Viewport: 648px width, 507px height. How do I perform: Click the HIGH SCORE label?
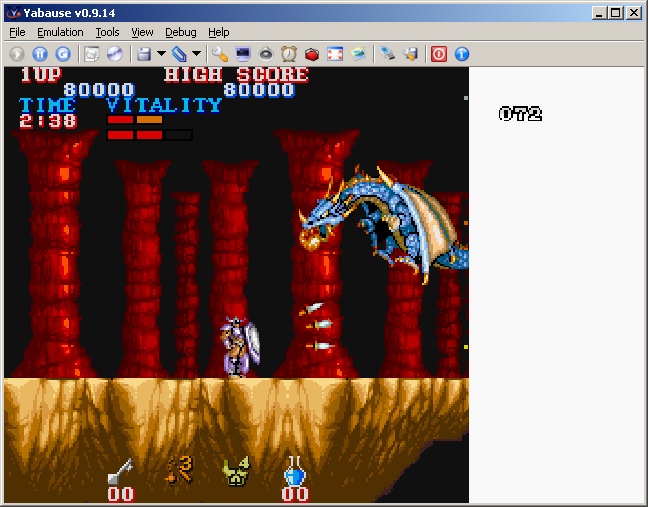pos(236,75)
